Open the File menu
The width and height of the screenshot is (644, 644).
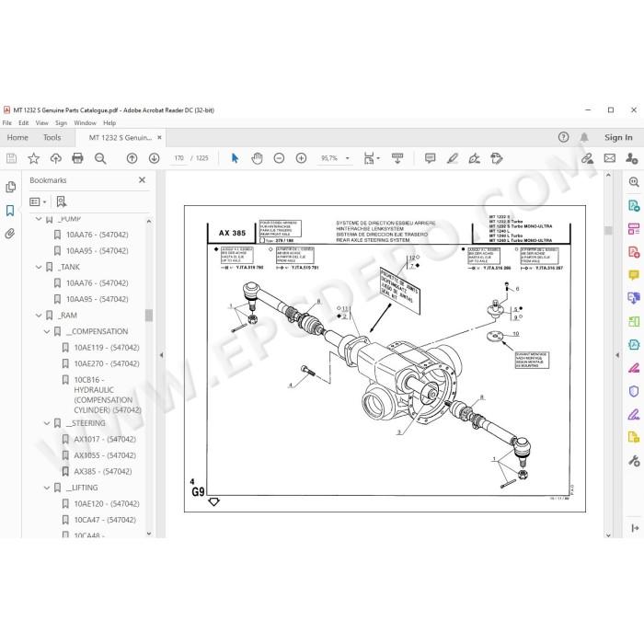click(x=7, y=122)
